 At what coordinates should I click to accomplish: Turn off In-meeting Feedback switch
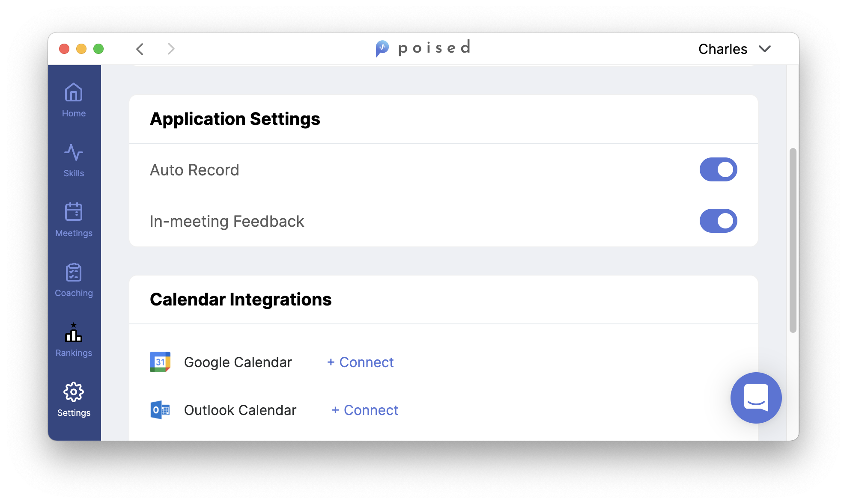(718, 221)
